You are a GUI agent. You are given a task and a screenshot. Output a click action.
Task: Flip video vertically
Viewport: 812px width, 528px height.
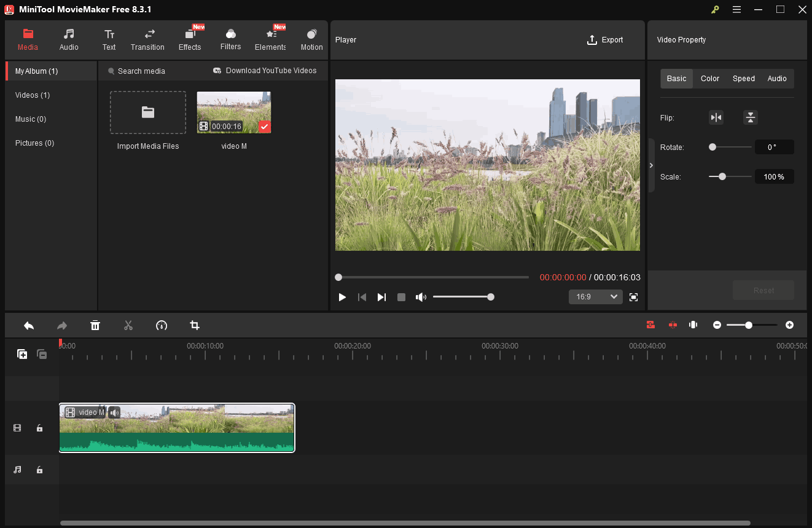[750, 117]
